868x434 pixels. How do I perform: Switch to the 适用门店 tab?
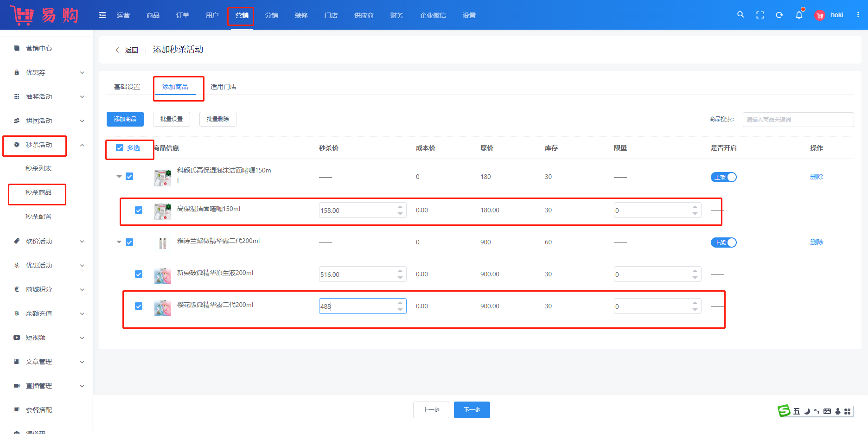click(x=223, y=87)
